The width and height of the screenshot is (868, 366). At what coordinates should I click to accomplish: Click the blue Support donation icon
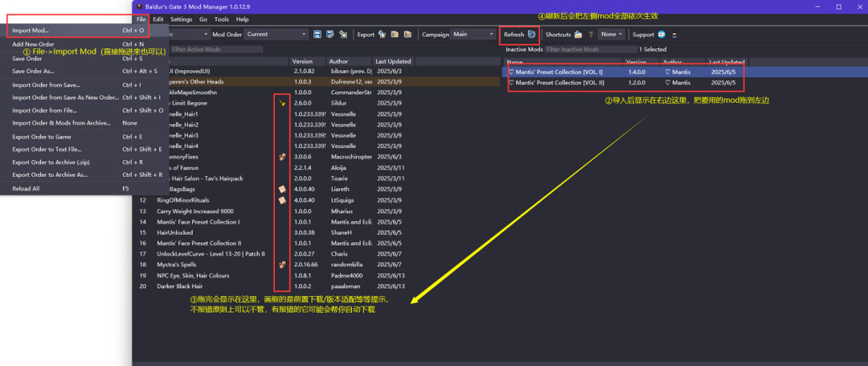tap(661, 35)
